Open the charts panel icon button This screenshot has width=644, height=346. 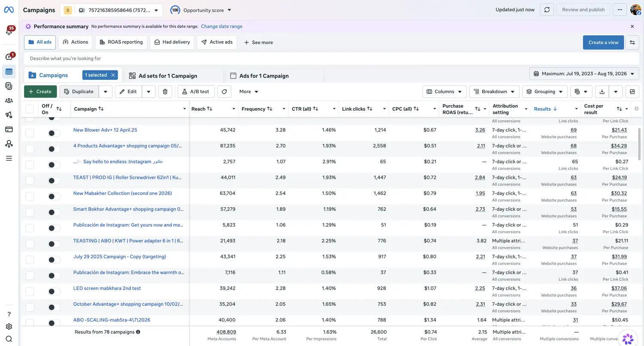tap(632, 91)
